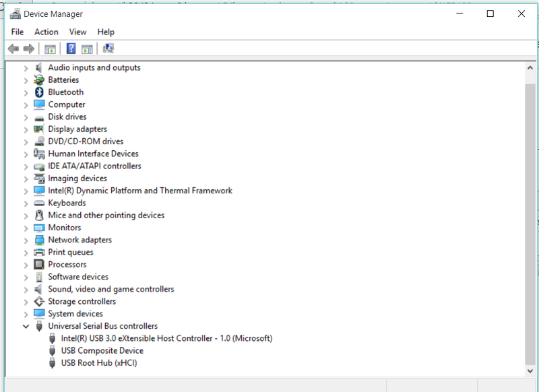The width and height of the screenshot is (539, 392).
Task: Select Intel(R) Dynamic Platform and Thermal Framework
Action: tap(140, 191)
